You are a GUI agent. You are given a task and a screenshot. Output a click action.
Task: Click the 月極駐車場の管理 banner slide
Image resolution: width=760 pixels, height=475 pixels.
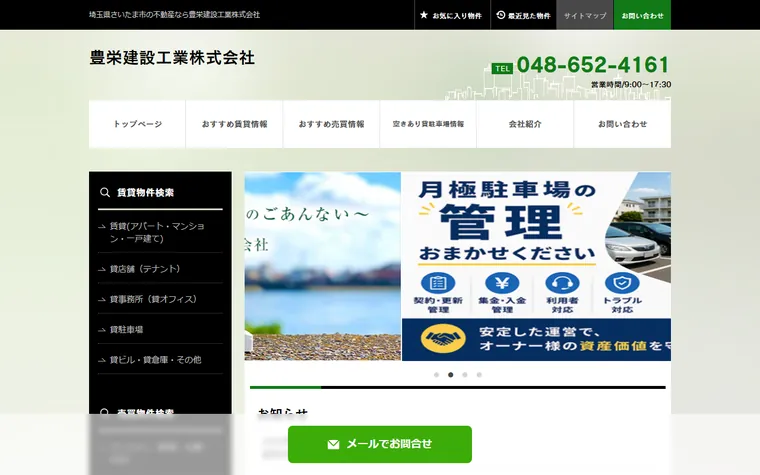(536, 266)
